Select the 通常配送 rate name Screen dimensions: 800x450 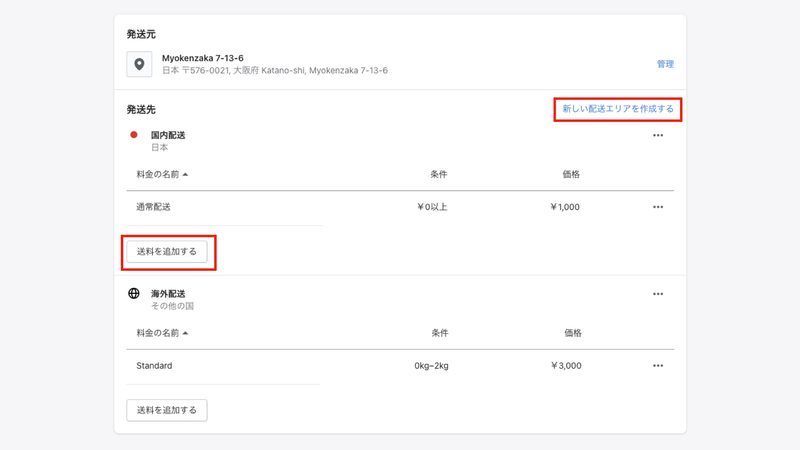point(153,207)
